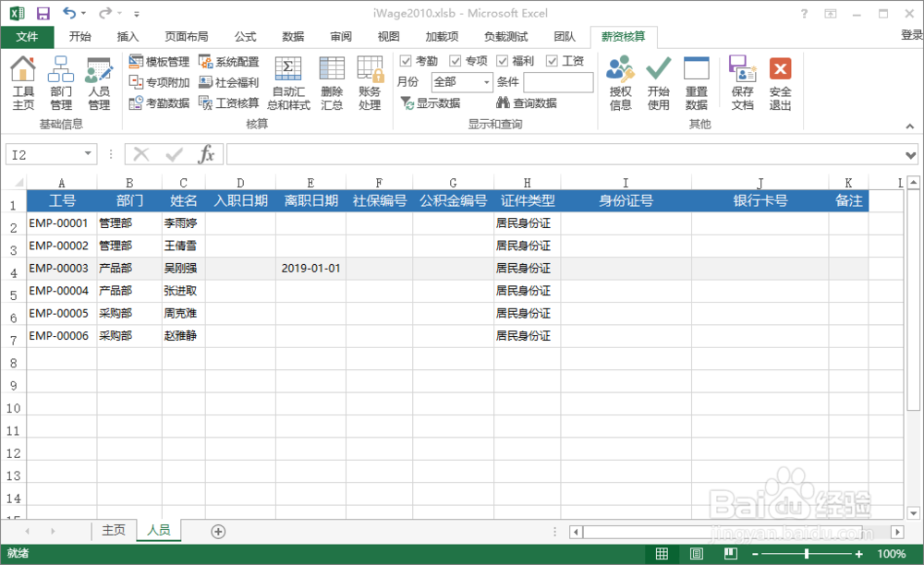The width and height of the screenshot is (924, 565).
Task: Run 工资核算 wage calculation
Action: [228, 102]
